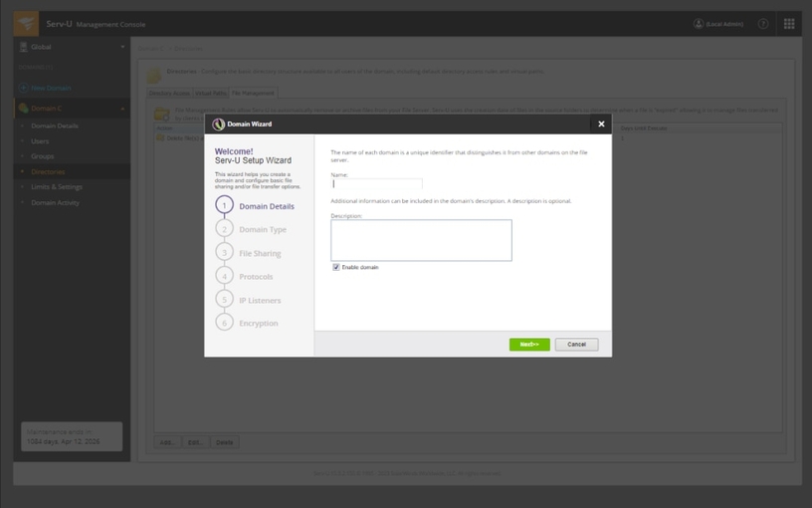Open the apps grid icon
The height and width of the screenshot is (508, 812).
click(789, 24)
